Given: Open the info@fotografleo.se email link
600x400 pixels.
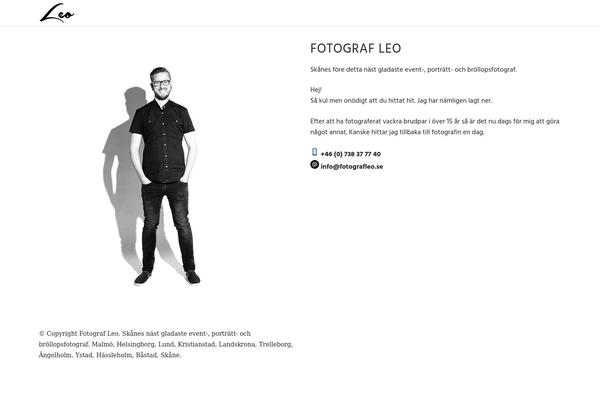Looking at the screenshot, I should click(352, 167).
